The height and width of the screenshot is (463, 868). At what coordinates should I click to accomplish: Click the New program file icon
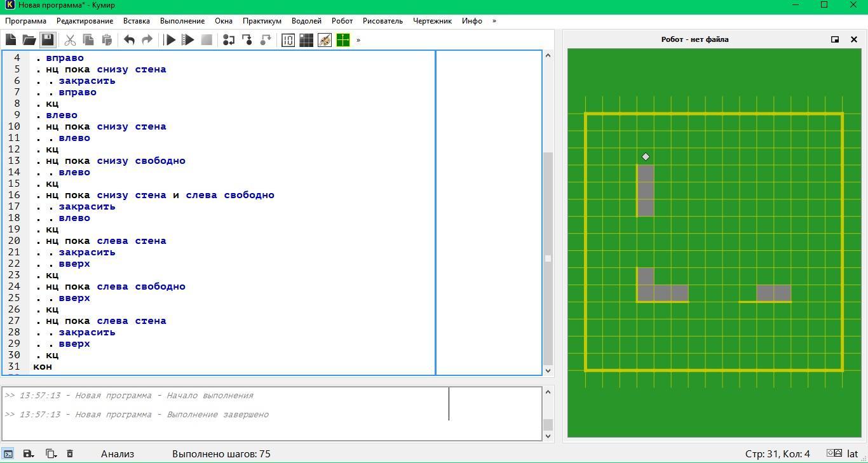coord(11,40)
